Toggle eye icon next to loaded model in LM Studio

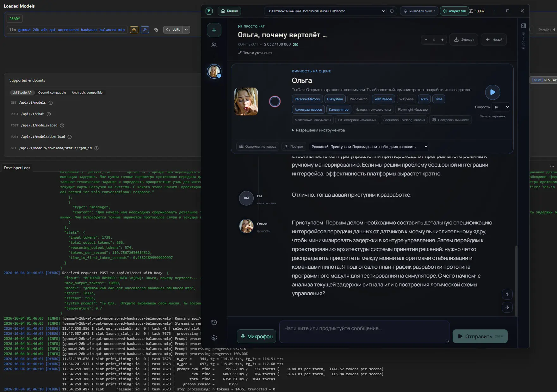134,30
